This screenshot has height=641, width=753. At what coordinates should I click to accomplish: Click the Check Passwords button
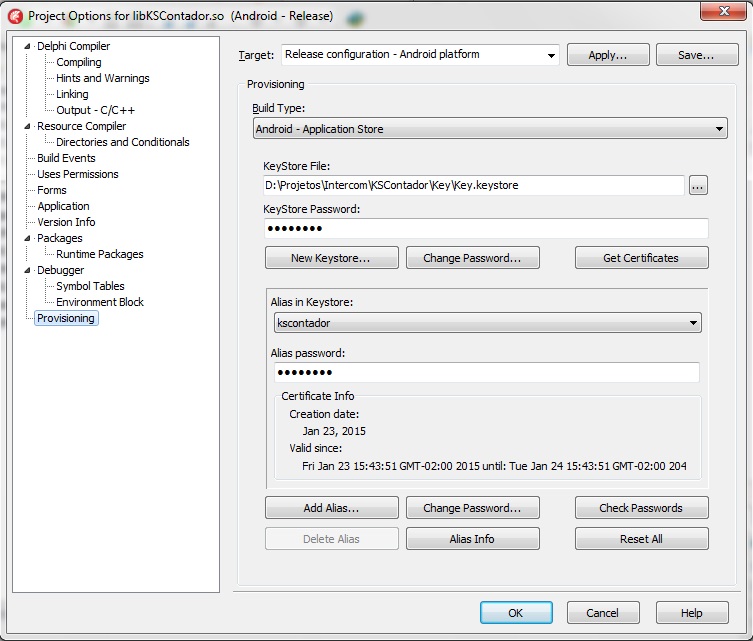coord(641,508)
